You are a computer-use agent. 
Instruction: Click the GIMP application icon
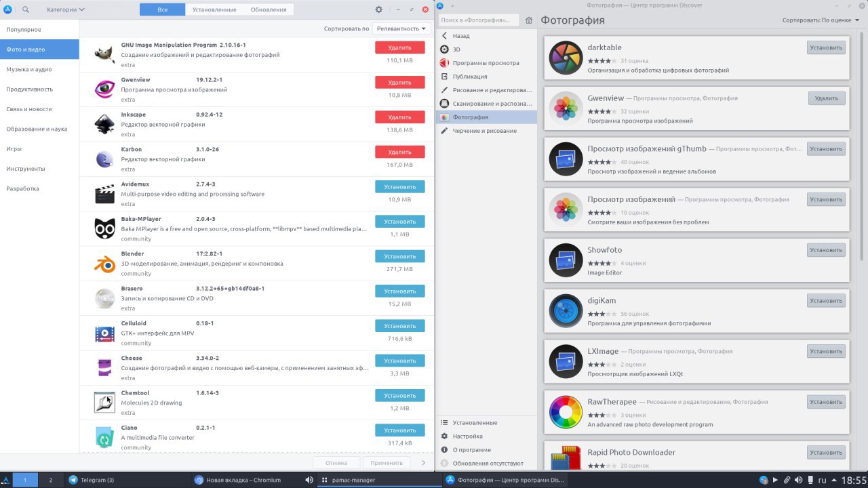click(x=104, y=54)
